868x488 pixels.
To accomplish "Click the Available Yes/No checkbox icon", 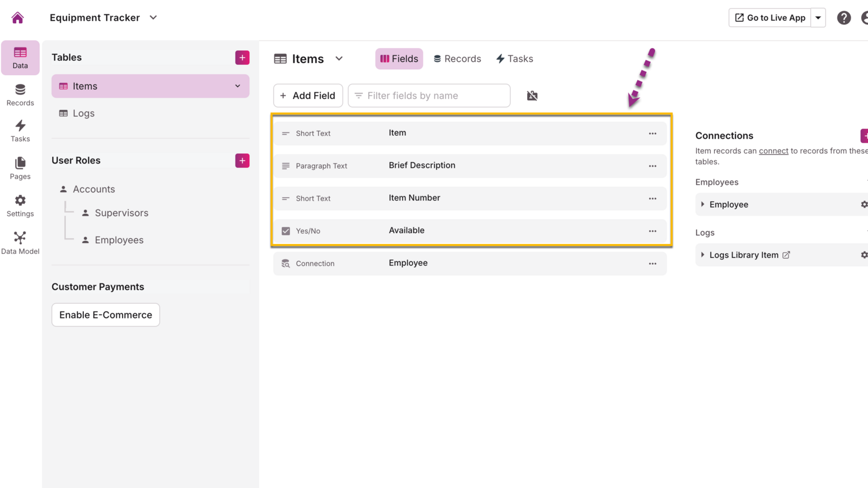I will [x=286, y=231].
